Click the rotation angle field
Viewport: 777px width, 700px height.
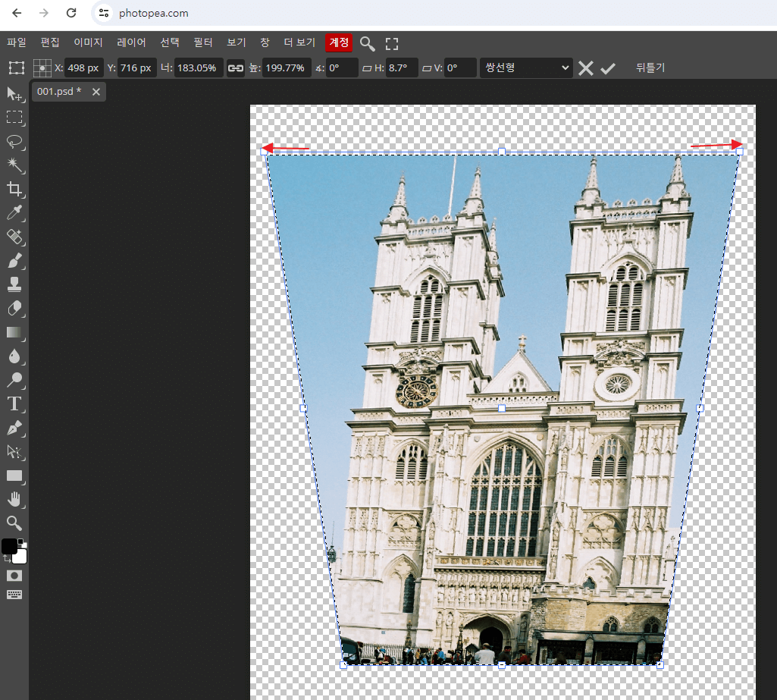[343, 68]
